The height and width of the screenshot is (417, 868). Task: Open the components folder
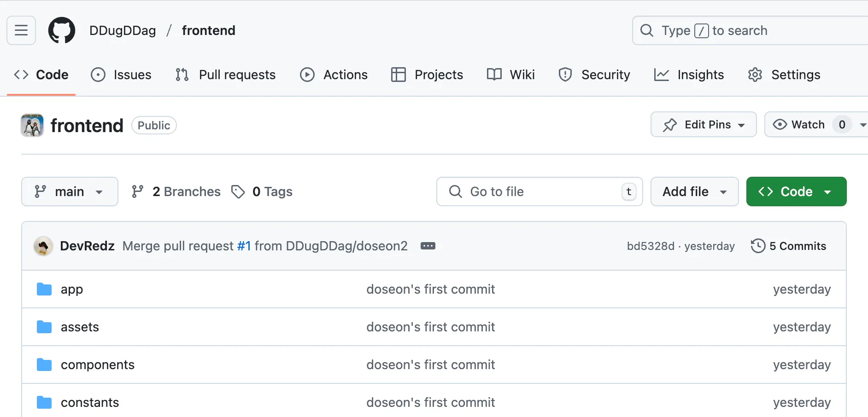pos(98,365)
